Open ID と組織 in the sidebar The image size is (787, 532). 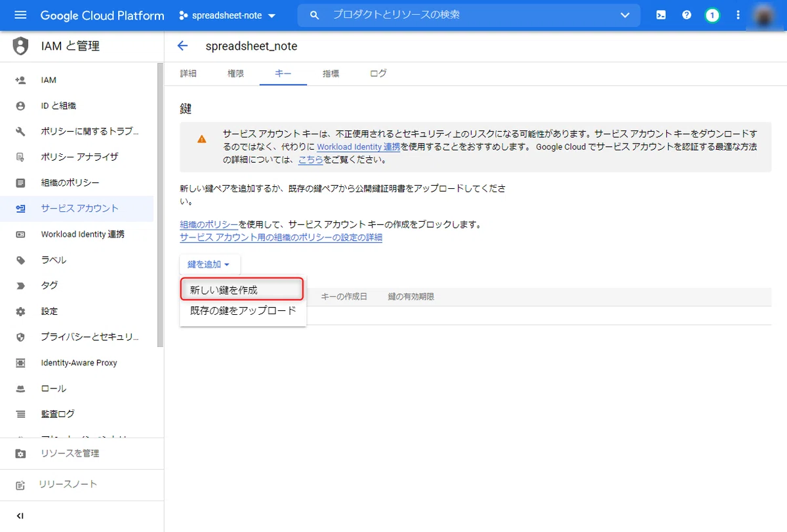coord(58,106)
